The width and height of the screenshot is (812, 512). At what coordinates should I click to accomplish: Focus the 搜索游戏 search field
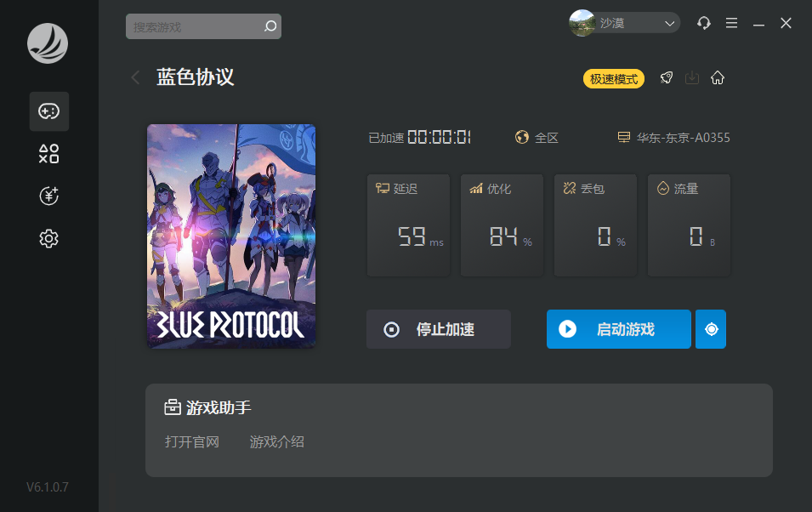pyautogui.click(x=203, y=26)
